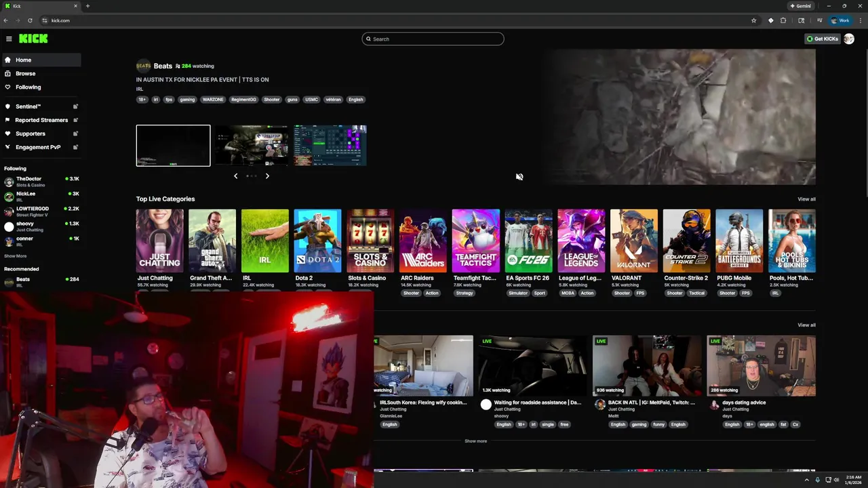Open the hamburger sidebar menu

[9, 39]
